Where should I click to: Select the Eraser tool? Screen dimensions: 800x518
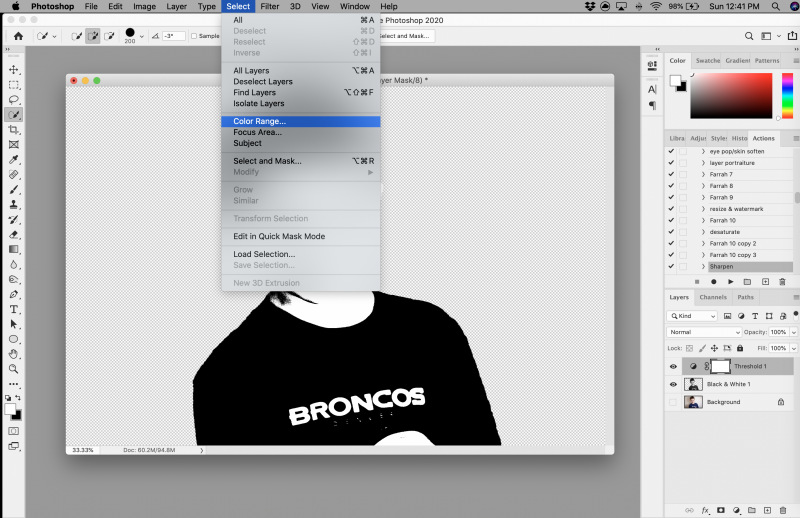point(14,234)
